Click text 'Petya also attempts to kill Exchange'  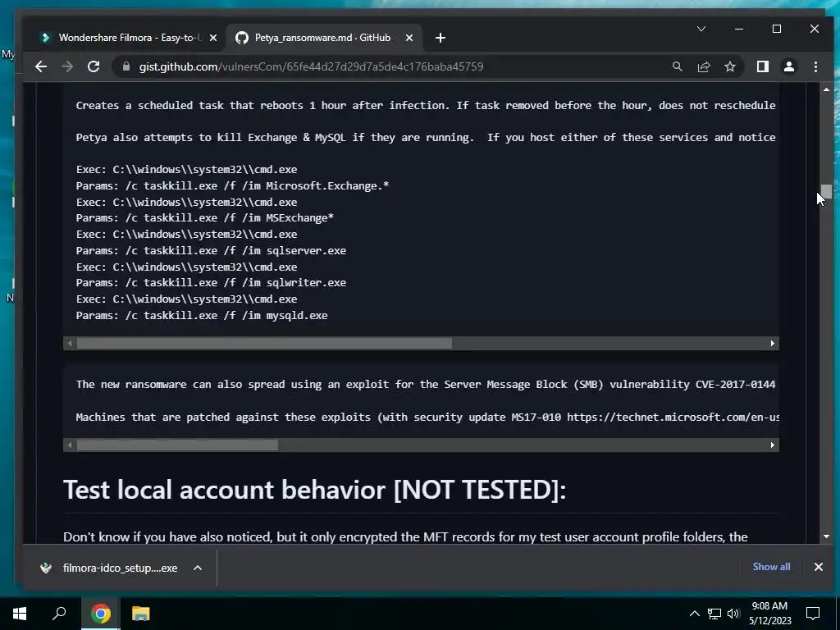(186, 138)
